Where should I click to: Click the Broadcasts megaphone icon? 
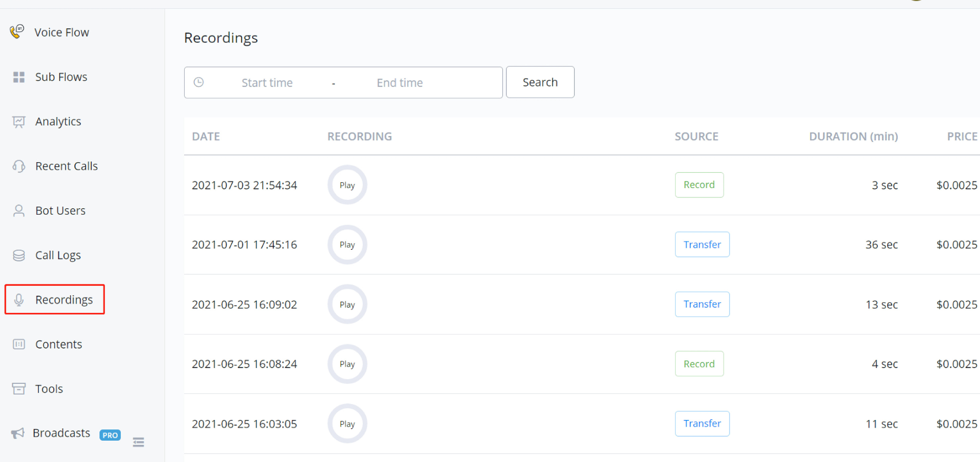coord(18,433)
